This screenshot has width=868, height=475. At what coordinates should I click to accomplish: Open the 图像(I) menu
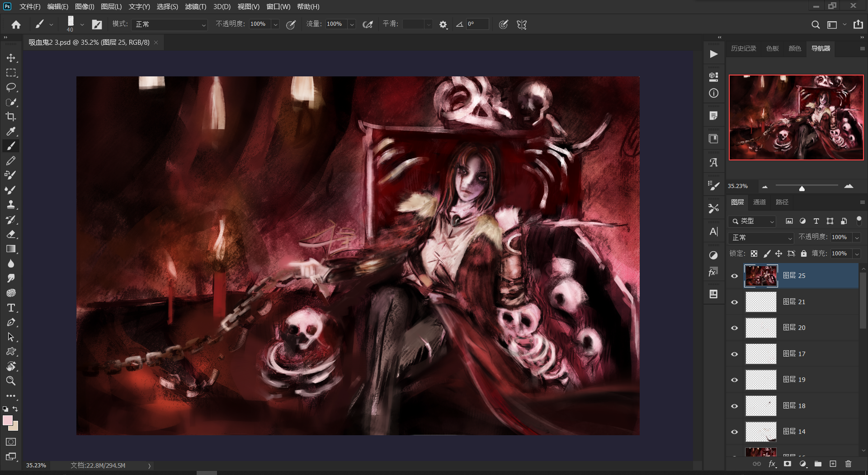pyautogui.click(x=85, y=7)
